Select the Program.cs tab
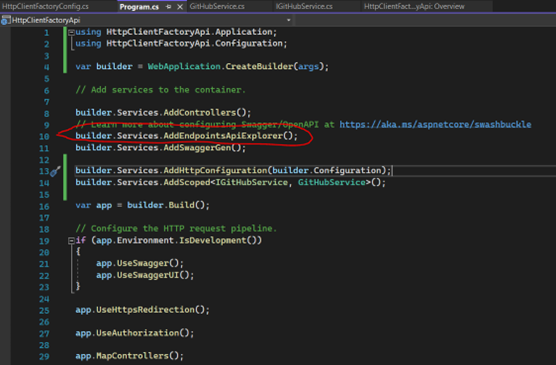 click(139, 7)
